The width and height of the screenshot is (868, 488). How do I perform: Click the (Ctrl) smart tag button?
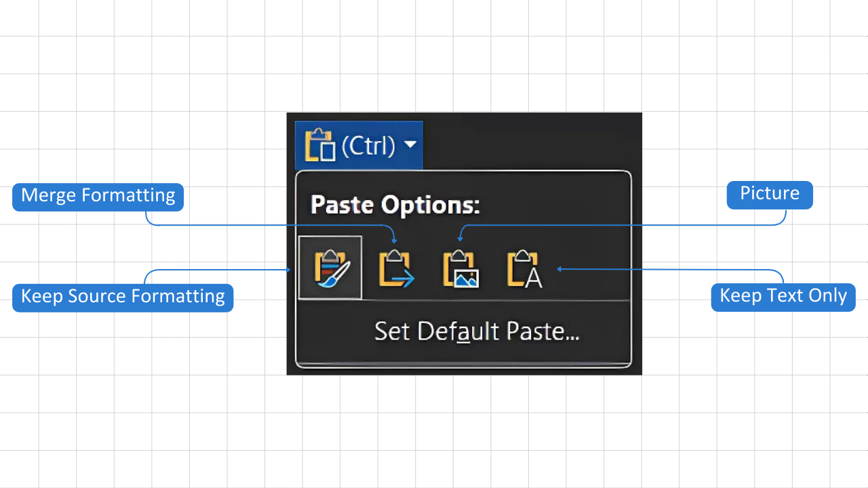coord(359,144)
